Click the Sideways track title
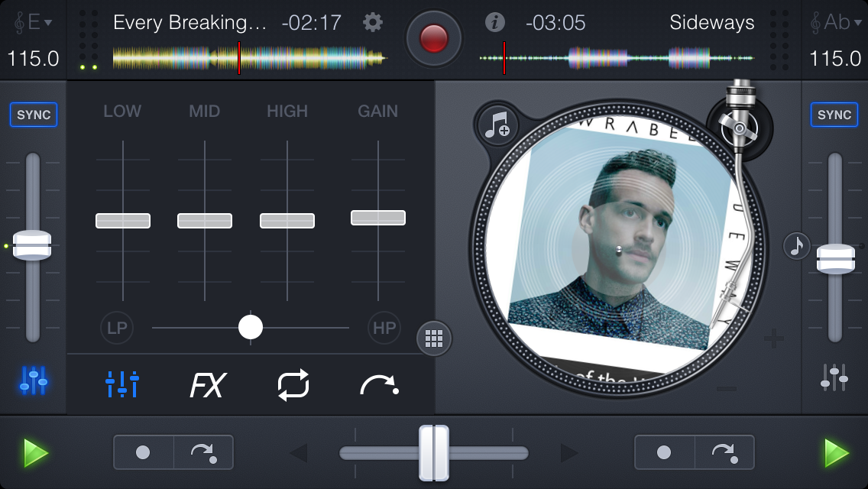The height and width of the screenshot is (489, 868). (x=712, y=23)
